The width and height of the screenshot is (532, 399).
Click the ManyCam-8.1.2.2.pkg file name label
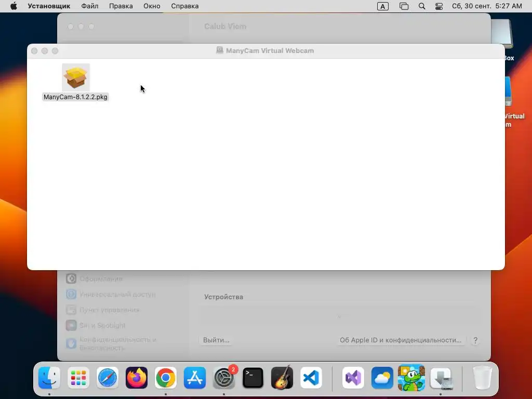75,97
